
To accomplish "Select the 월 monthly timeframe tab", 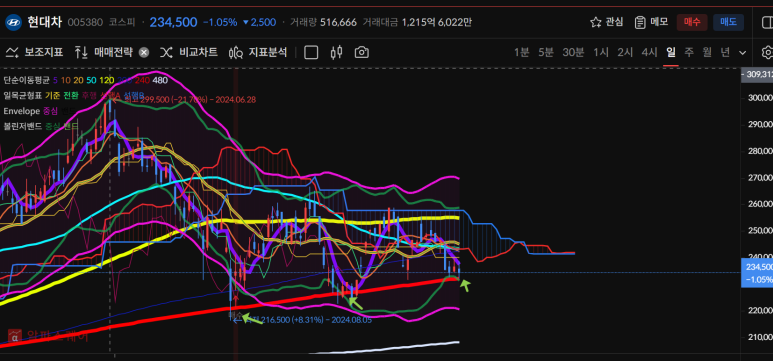I will [707, 52].
